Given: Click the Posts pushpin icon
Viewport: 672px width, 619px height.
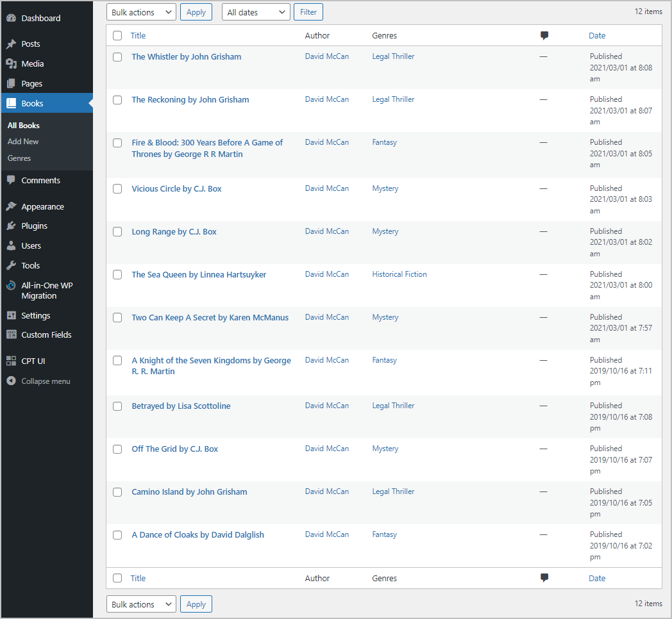Looking at the screenshot, I should (11, 44).
